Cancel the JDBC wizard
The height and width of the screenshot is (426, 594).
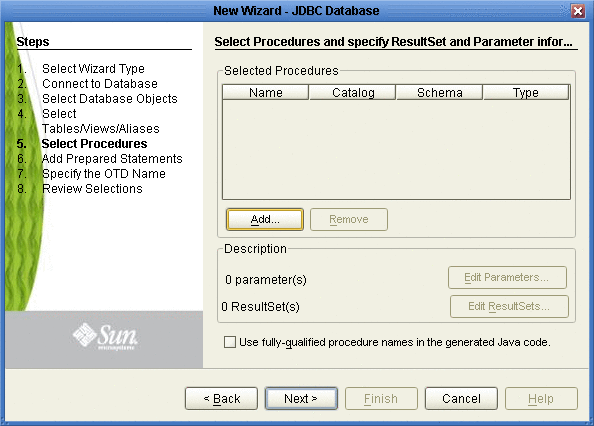461,398
